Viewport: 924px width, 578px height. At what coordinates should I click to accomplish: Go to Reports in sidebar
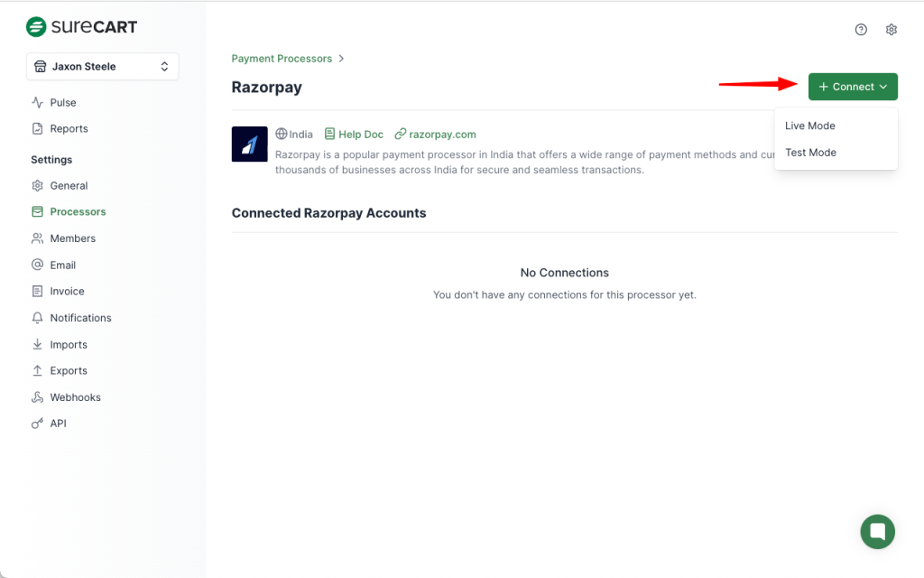point(69,129)
